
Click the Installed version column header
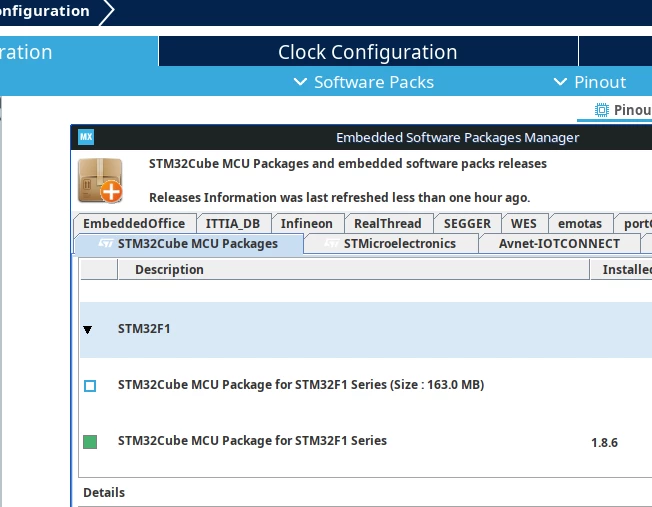pyautogui.click(x=622, y=270)
